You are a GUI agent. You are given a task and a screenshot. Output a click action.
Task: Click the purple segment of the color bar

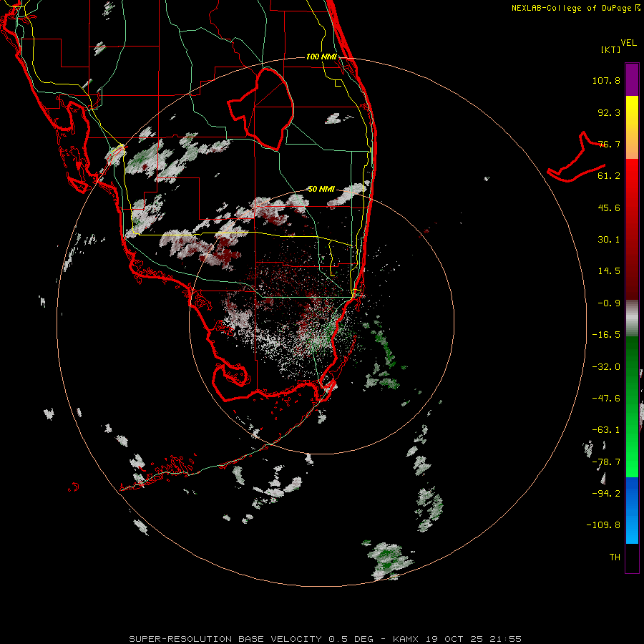(x=632, y=79)
